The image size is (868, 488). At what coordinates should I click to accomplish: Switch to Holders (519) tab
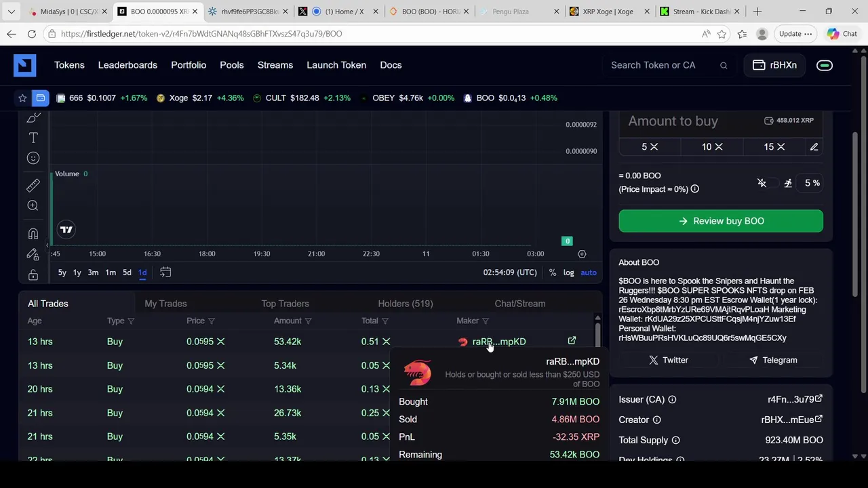pyautogui.click(x=406, y=304)
